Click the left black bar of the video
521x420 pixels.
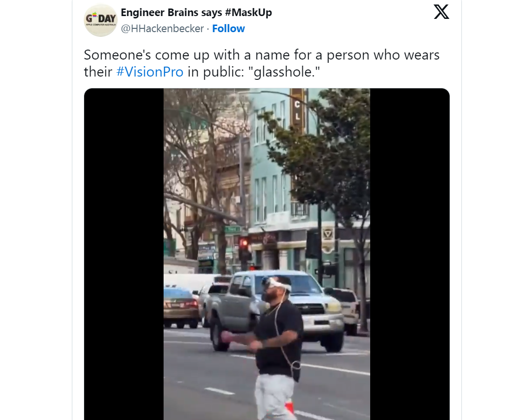pyautogui.click(x=123, y=254)
